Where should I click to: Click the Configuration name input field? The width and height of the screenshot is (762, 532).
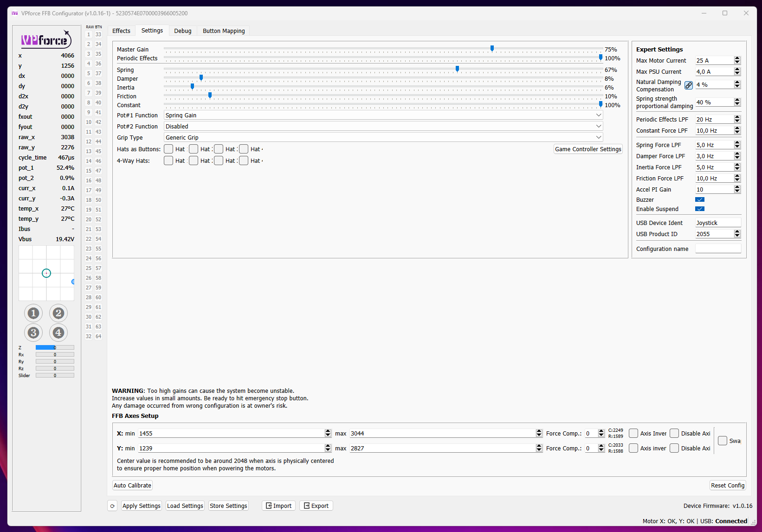718,249
